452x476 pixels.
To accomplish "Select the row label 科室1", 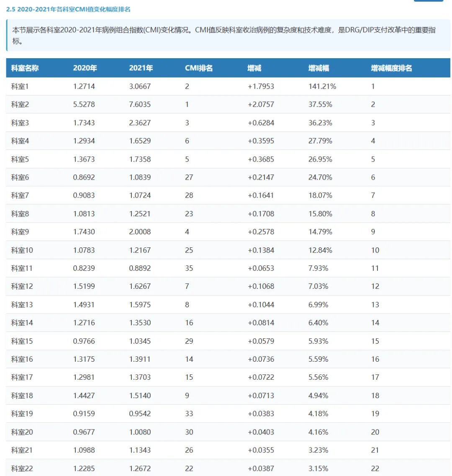I will click(x=20, y=86).
